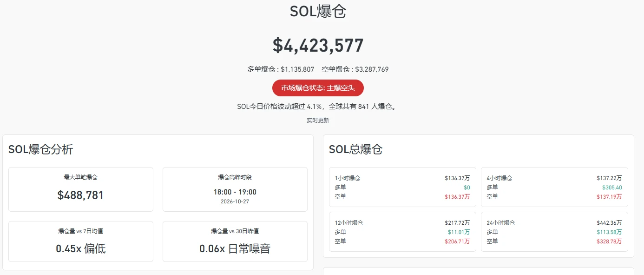Click the 空单爆仓 : $3,287,769 figure

click(x=355, y=69)
